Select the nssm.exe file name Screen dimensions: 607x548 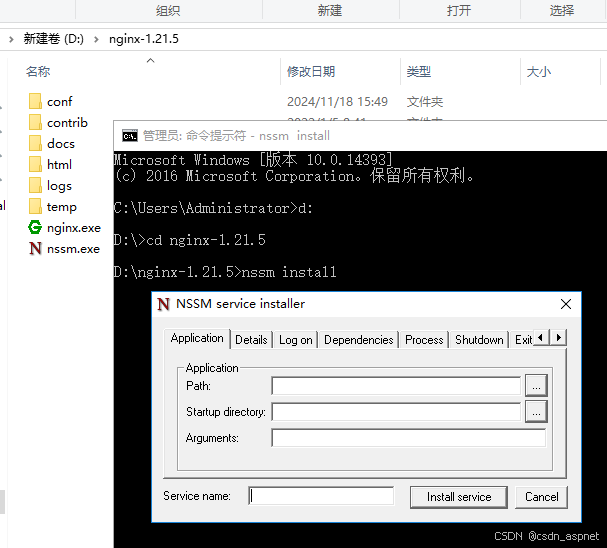73,248
